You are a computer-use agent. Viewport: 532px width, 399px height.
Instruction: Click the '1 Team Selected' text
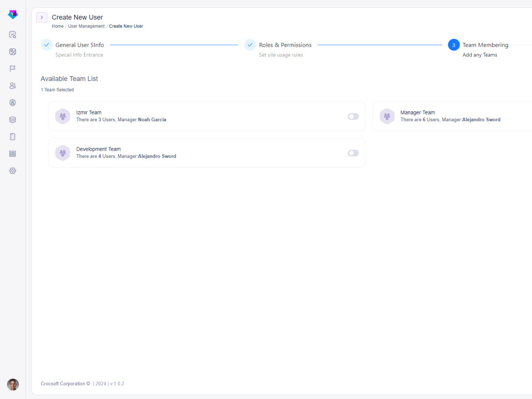point(57,89)
